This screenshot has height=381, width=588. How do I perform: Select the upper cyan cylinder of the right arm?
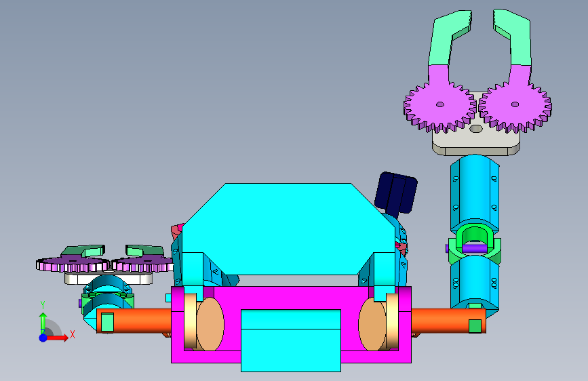(475, 193)
